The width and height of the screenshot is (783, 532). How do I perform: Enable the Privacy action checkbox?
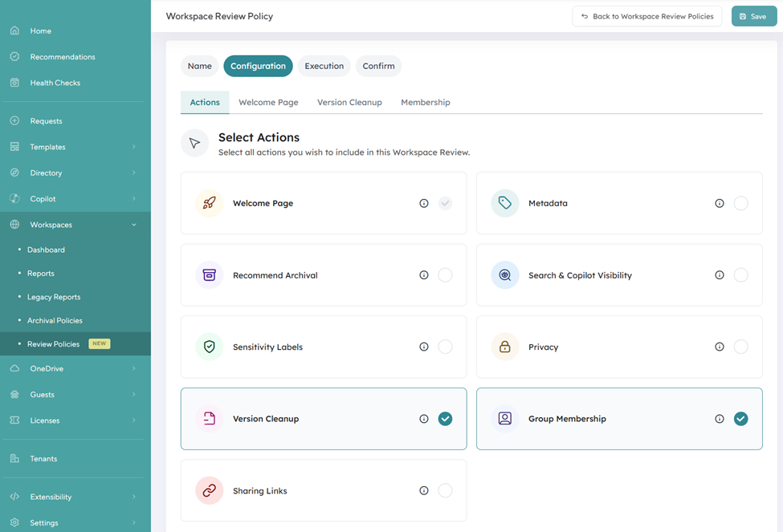[x=741, y=347]
